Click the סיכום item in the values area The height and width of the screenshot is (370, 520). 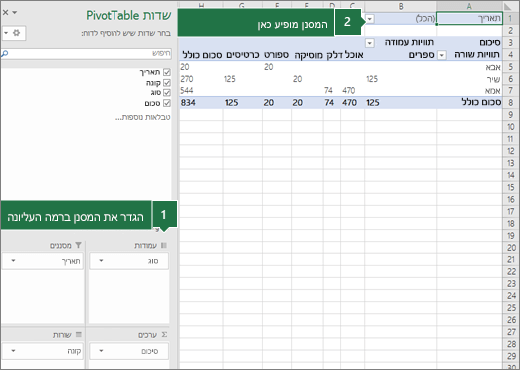click(x=129, y=351)
